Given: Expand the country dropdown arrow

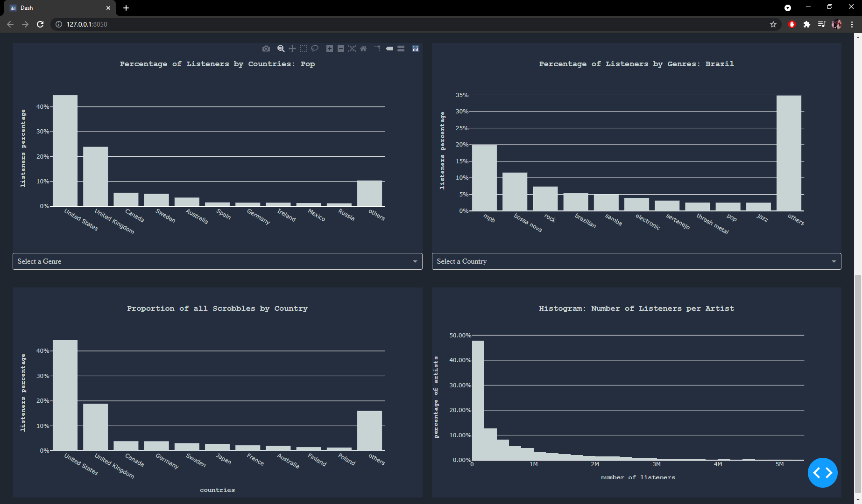Looking at the screenshot, I should click(x=834, y=261).
